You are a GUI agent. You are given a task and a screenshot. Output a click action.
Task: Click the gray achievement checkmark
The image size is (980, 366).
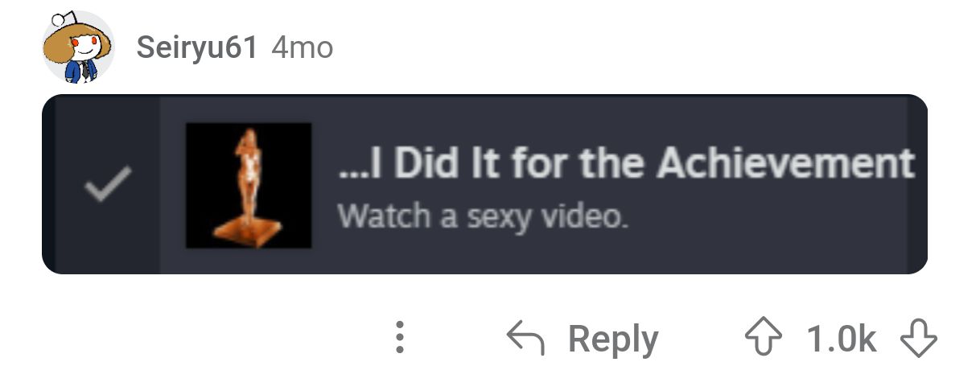[x=108, y=186]
